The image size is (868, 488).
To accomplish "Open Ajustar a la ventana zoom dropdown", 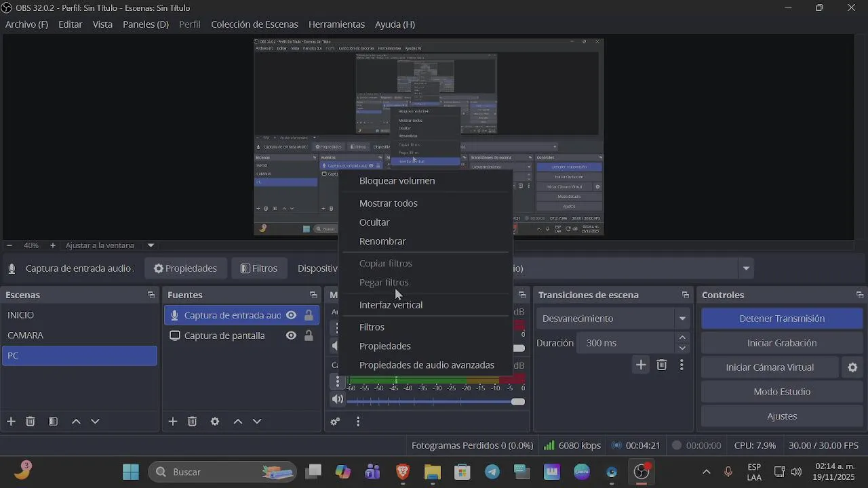I will [151, 245].
